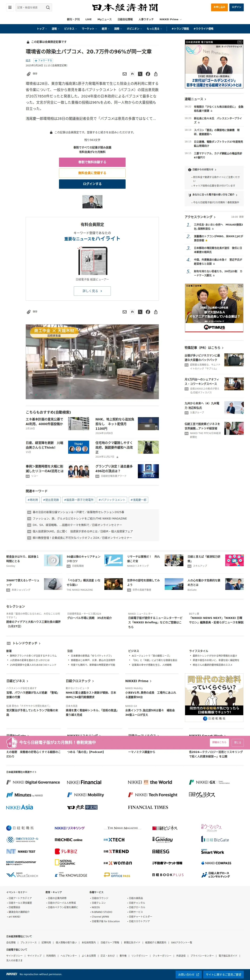
Task: Click お問い合わせ footer button
Action: coord(188,974)
